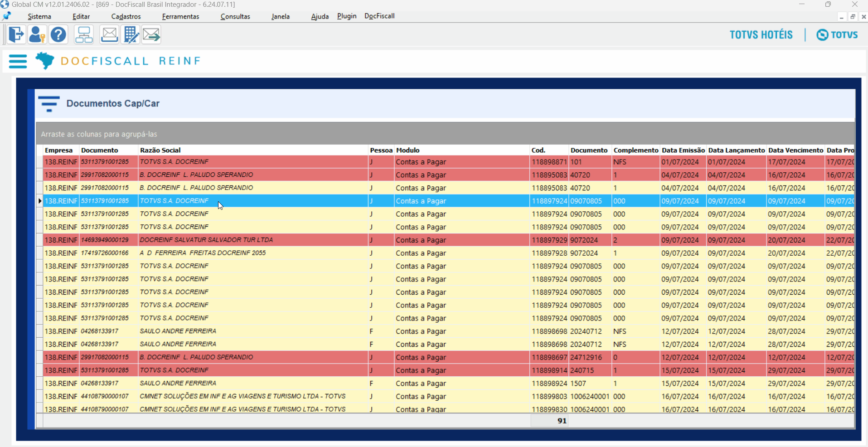Open the Consultas menu
Image resolution: width=868 pixels, height=447 pixels.
click(x=235, y=16)
